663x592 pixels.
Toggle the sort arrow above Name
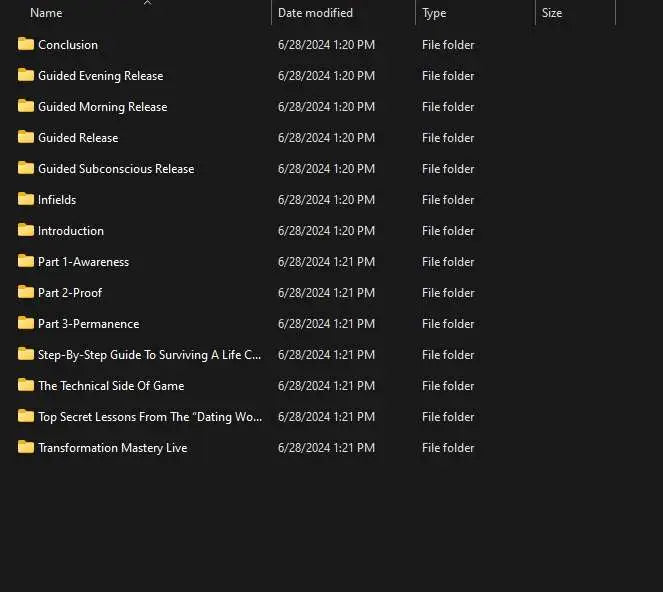click(148, 3)
